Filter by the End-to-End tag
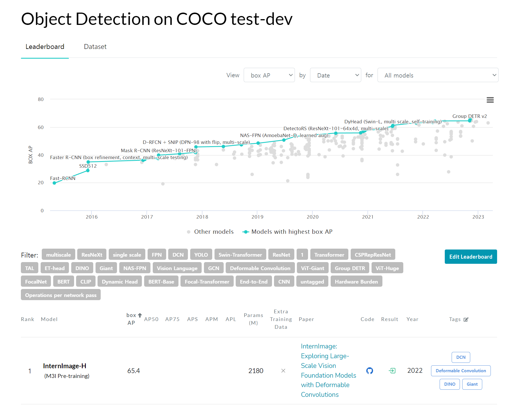 point(254,282)
